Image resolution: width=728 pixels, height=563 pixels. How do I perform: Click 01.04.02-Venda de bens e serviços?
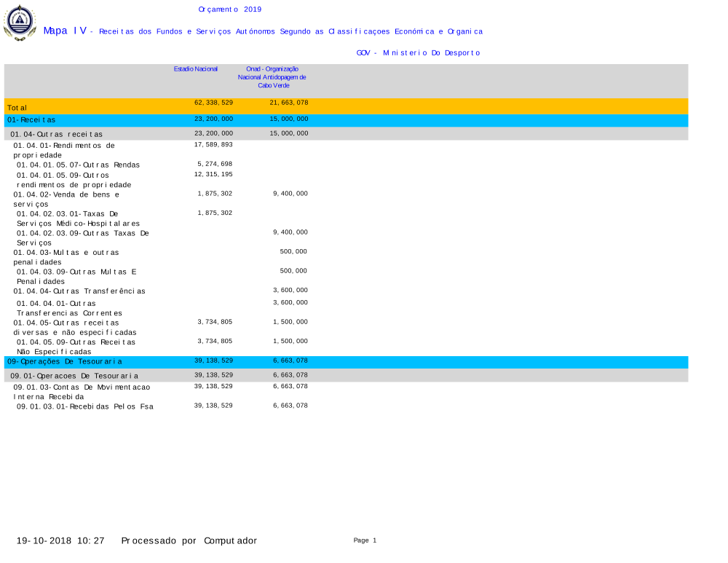(x=66, y=199)
